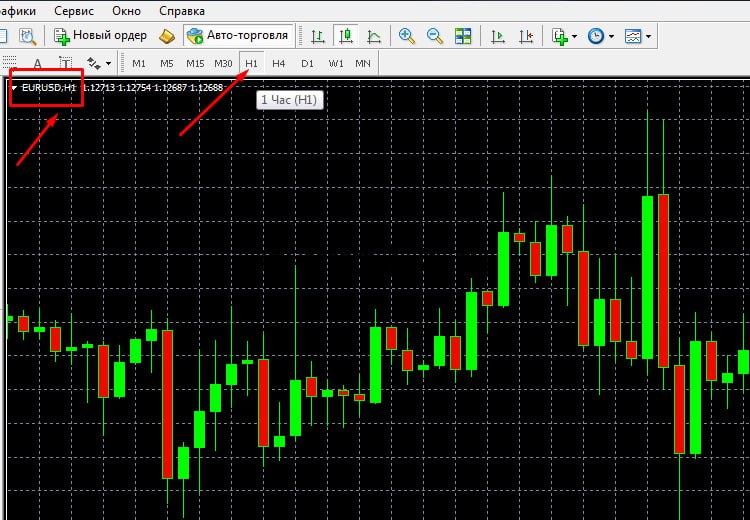Zoom out of the chart
The image size is (750, 520).
[435, 36]
